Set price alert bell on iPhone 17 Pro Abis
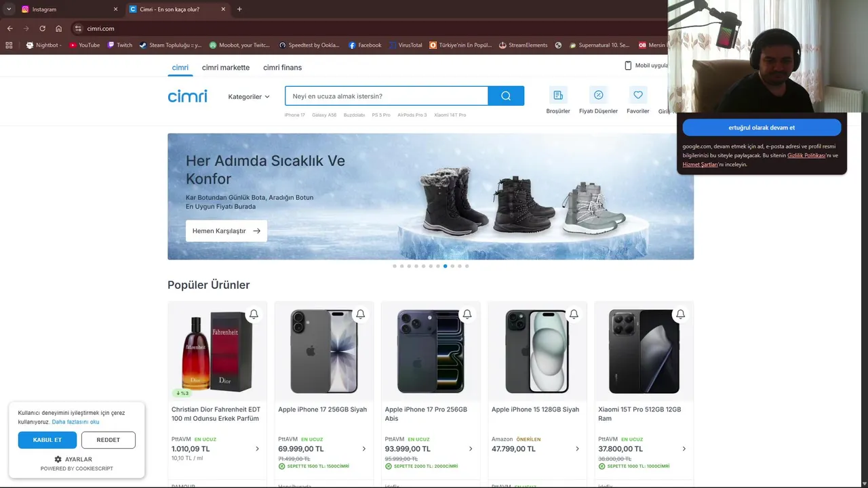Viewport: 868px width, 488px height. [467, 314]
